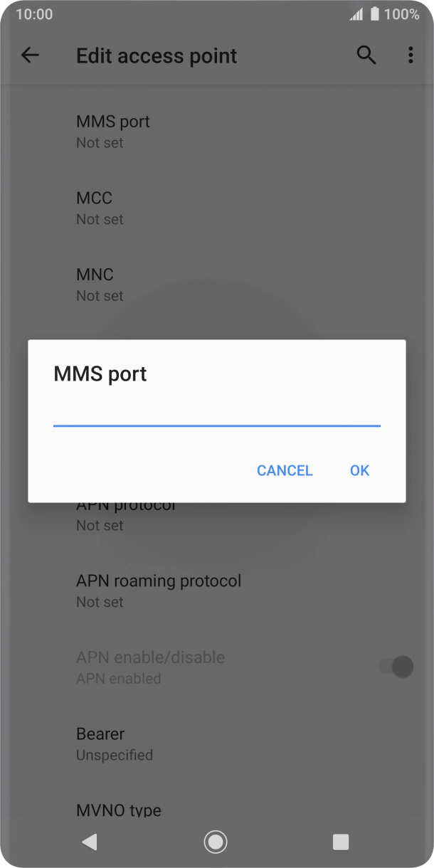Toggle the APN enable/disable switch
Image resolution: width=434 pixels, height=868 pixels.
[x=396, y=667]
